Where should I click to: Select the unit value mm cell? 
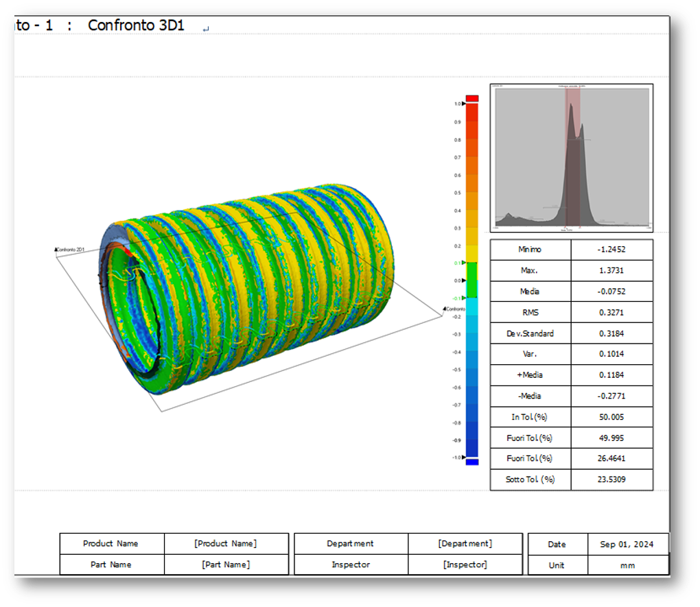pyautogui.click(x=627, y=565)
